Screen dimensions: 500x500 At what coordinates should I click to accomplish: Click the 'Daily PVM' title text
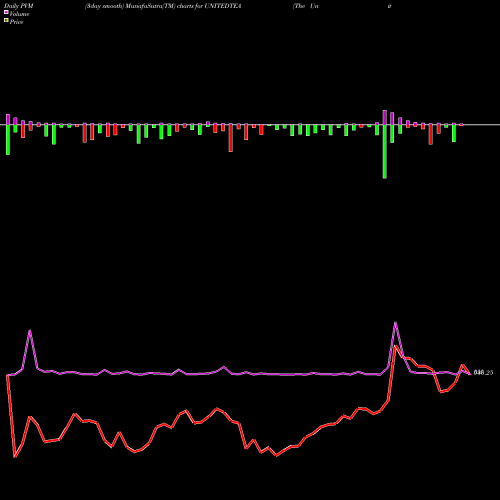point(19,6)
